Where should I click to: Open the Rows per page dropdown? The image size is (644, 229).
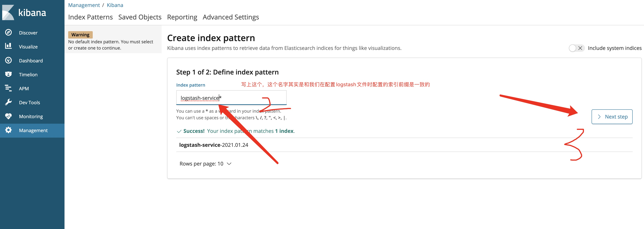coord(205,164)
